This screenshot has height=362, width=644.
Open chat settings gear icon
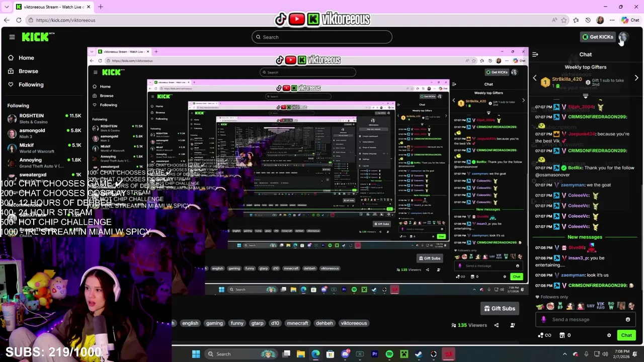point(609,335)
